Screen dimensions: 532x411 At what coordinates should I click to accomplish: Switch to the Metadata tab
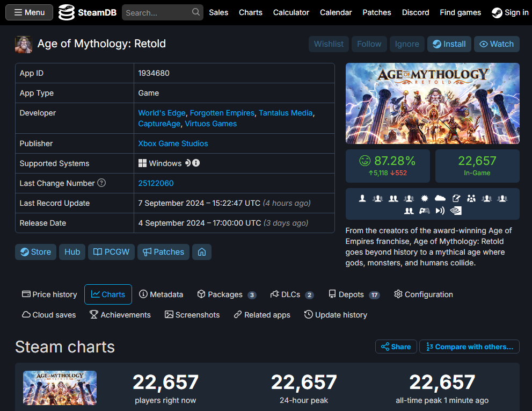161,294
